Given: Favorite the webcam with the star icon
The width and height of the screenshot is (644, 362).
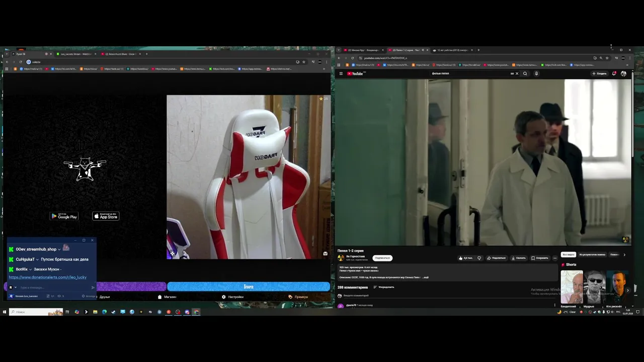Looking at the screenshot, I should coord(321,99).
